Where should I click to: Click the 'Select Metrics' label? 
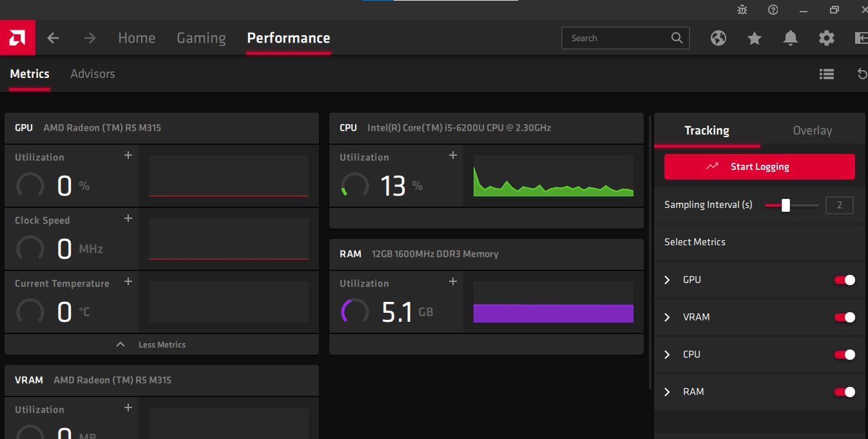(695, 242)
